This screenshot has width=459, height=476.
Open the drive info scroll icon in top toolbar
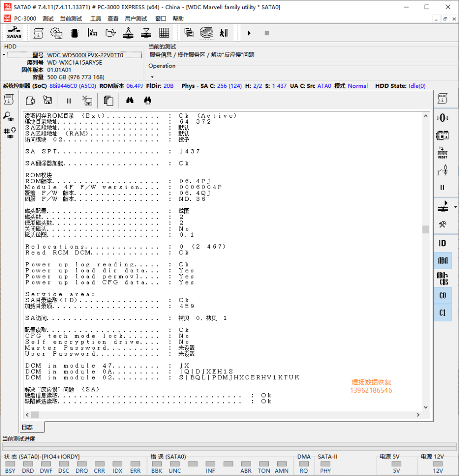pos(38,33)
